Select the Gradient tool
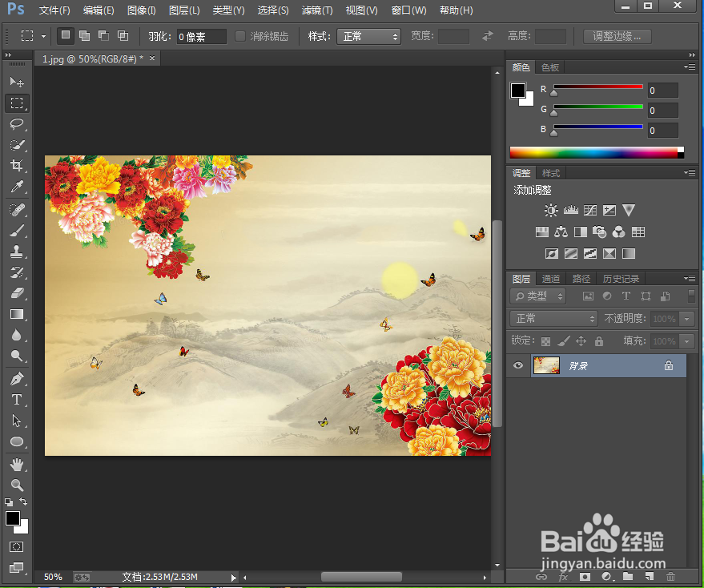 pyautogui.click(x=17, y=314)
